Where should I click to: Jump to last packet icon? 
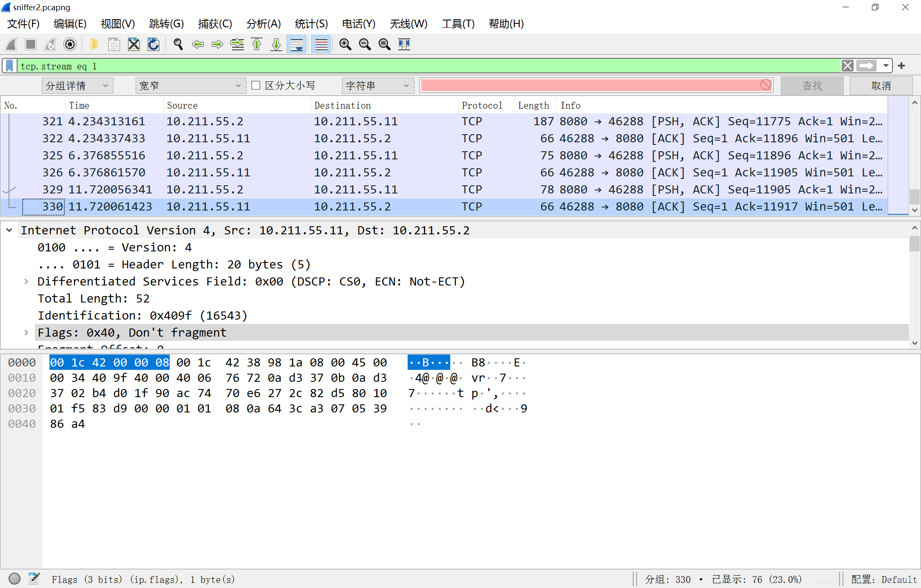point(276,44)
